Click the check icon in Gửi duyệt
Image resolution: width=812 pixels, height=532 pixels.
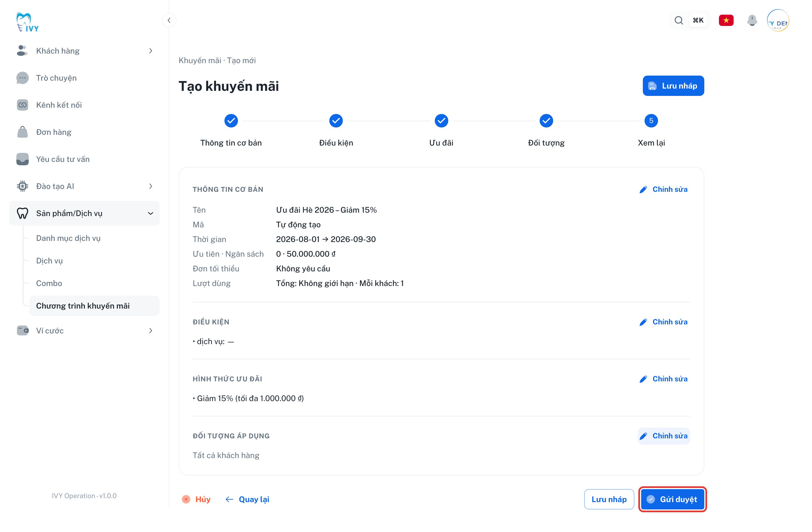click(651, 499)
